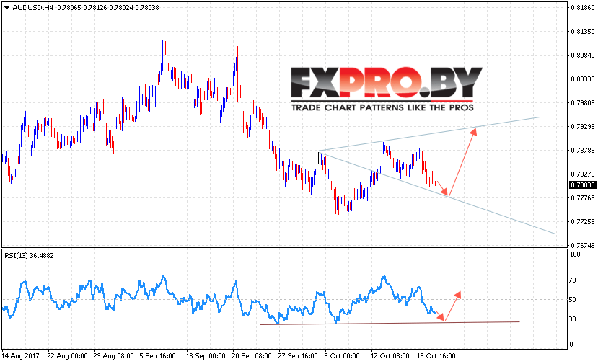Click the 5 Sep 16:00 time label
The width and height of the screenshot is (598, 364).
coord(157,356)
